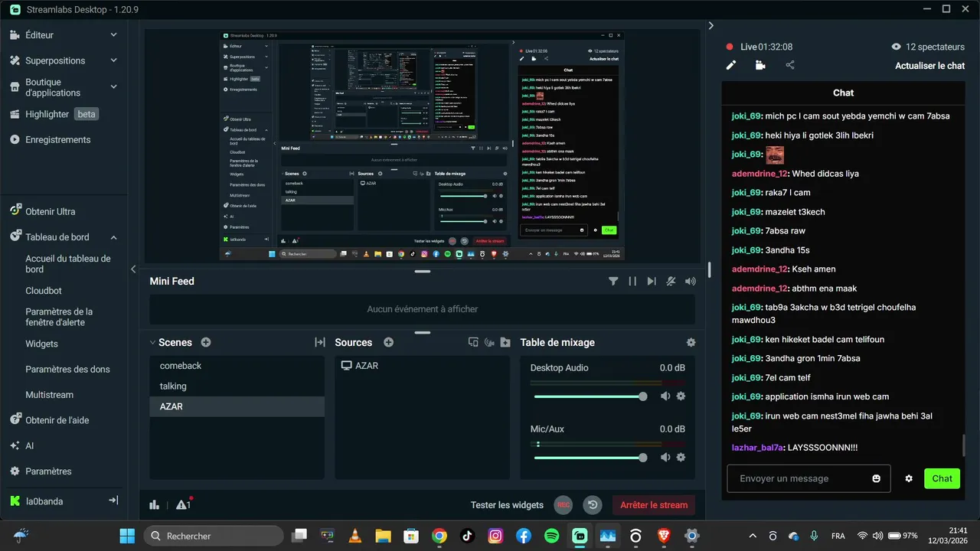
Task: Open Desktop Audio settings gear
Action: [681, 396]
